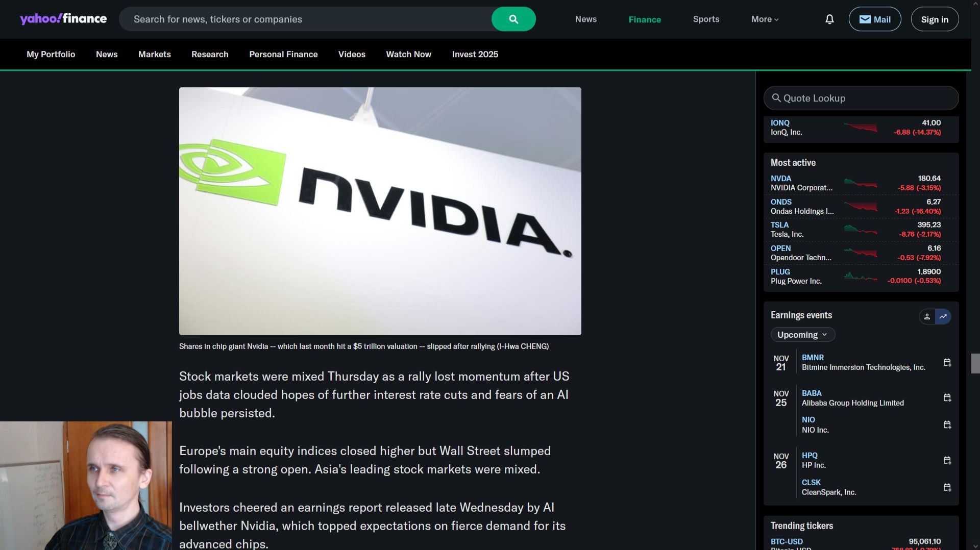Open BABA in Earnings events

812,393
